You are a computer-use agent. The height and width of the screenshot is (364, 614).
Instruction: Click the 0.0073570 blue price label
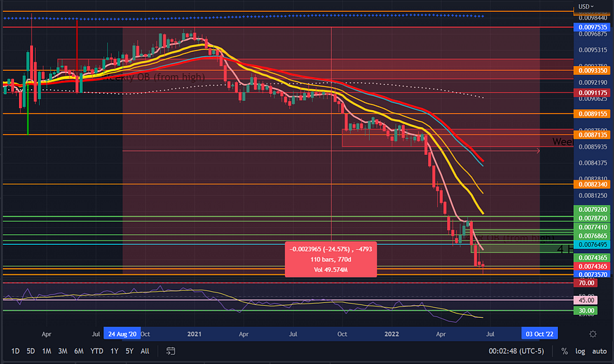pyautogui.click(x=592, y=274)
